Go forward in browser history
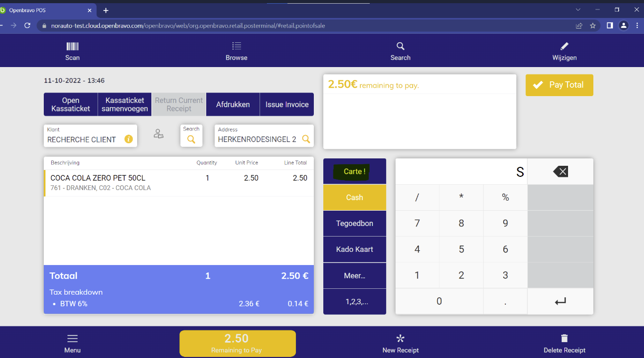The image size is (644, 358). pyautogui.click(x=13, y=25)
